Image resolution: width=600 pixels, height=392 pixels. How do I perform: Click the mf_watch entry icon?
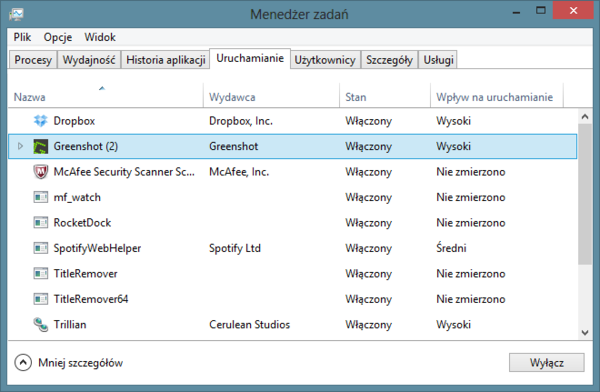(x=41, y=197)
